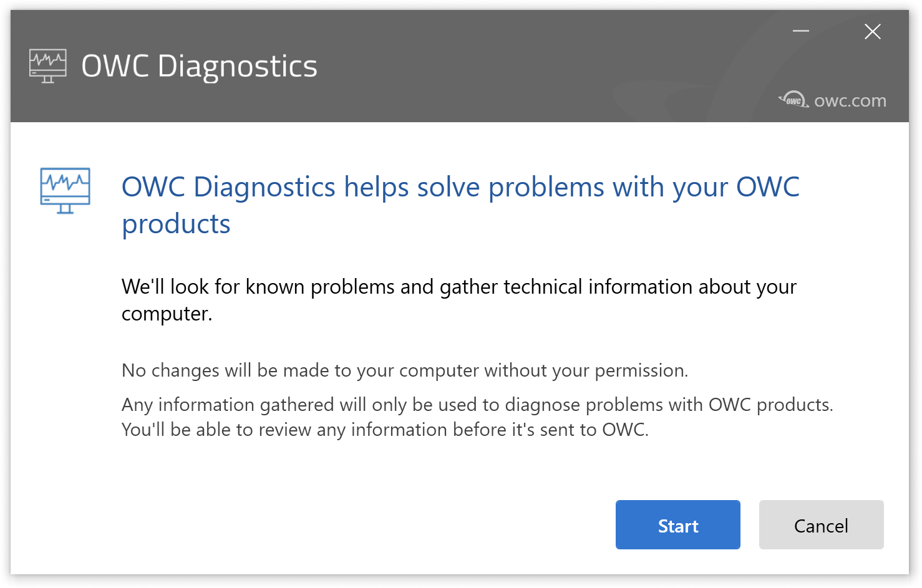Click the gray strip along the dialog bottom
Viewport: 922px width, 588px height.
pyautogui.click(x=459, y=579)
